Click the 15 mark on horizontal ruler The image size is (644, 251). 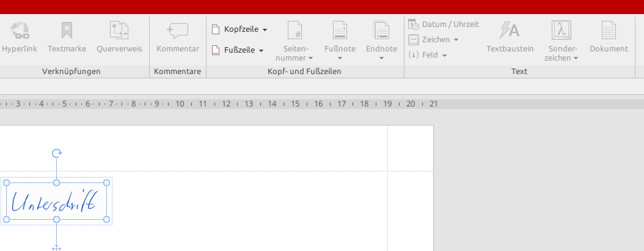tap(295, 104)
